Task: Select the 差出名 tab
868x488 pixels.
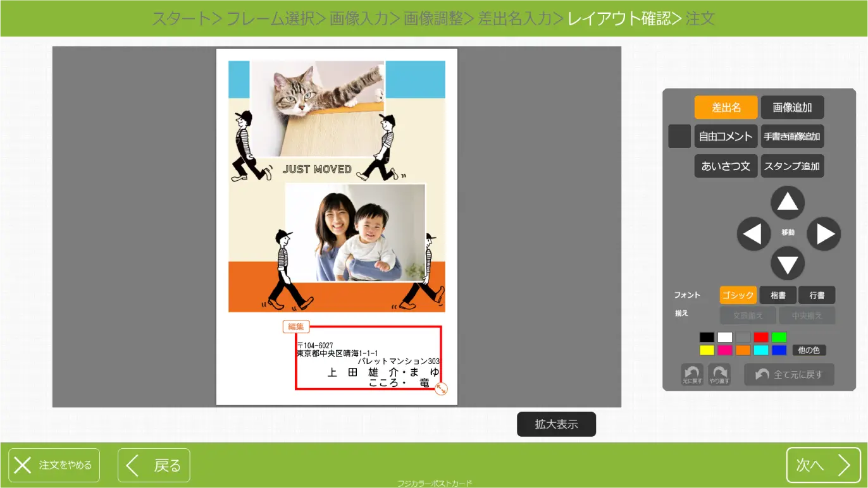Action: coord(726,107)
